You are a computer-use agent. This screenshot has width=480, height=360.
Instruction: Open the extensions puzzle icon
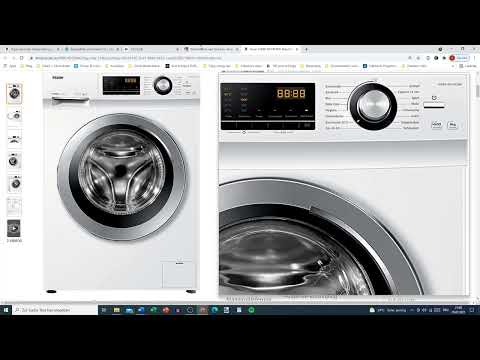[x=444, y=58]
